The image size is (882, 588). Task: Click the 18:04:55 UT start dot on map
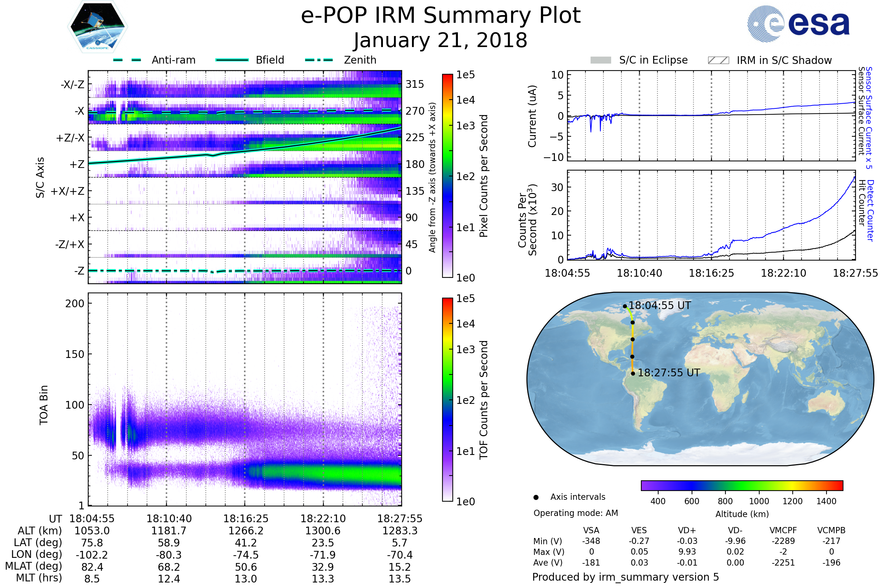pos(625,306)
